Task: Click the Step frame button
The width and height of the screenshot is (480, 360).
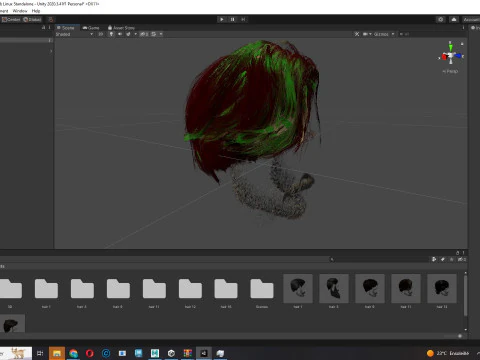Action: click(x=243, y=19)
